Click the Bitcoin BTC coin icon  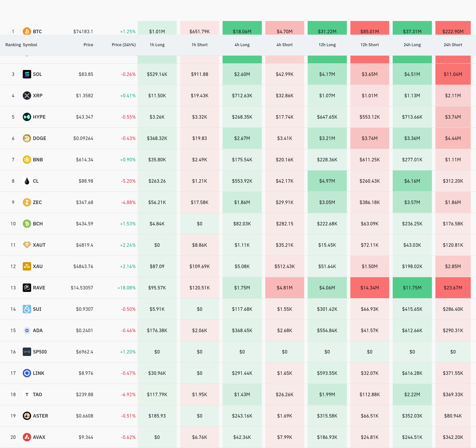[x=27, y=31]
